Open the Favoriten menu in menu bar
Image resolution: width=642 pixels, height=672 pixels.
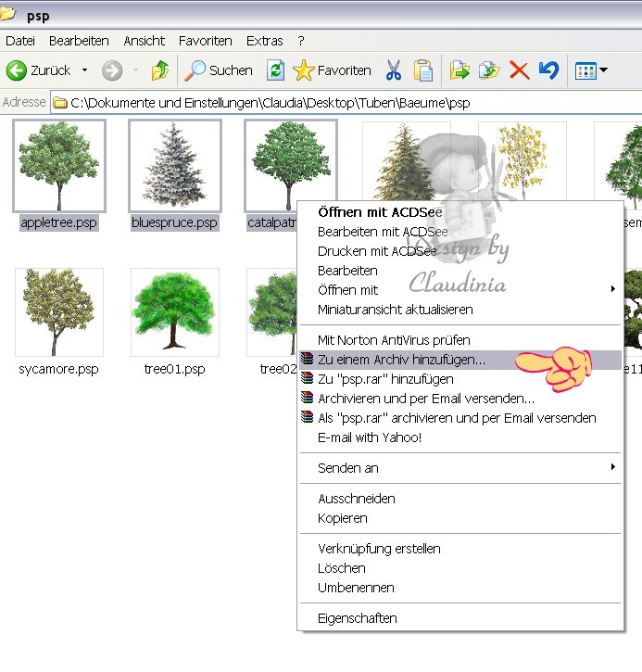click(205, 41)
